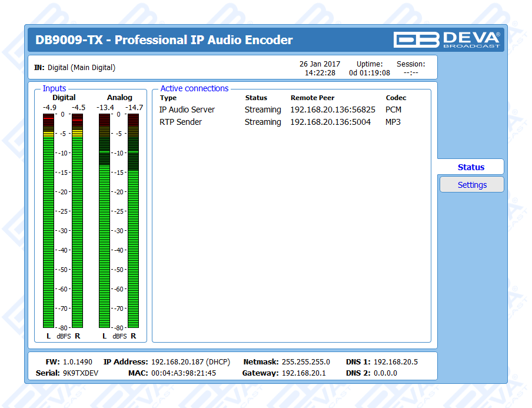
Task: Switch to the Status tab
Action: tap(470, 167)
